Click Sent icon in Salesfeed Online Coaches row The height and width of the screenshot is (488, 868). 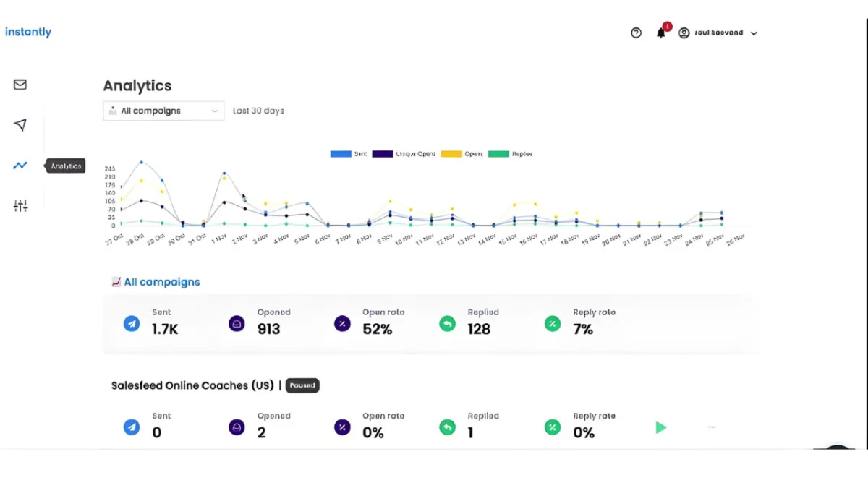(x=132, y=427)
